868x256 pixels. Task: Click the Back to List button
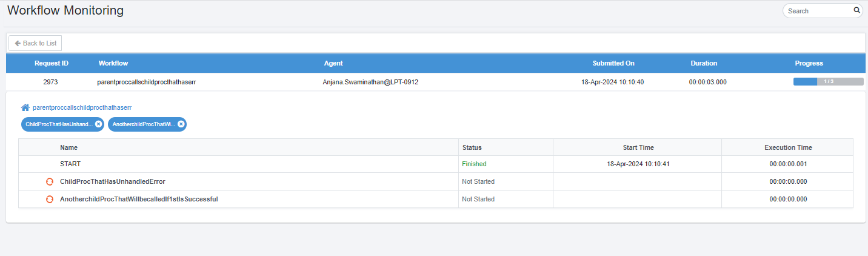coord(35,43)
